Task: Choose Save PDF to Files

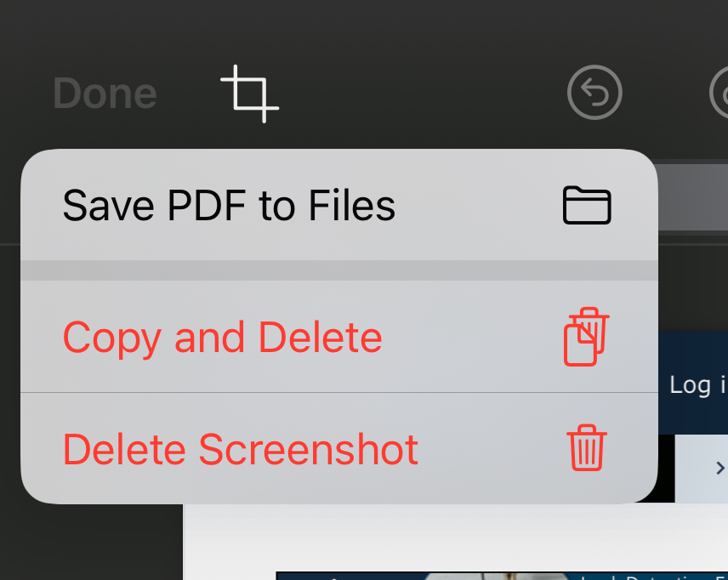Action: [x=230, y=205]
